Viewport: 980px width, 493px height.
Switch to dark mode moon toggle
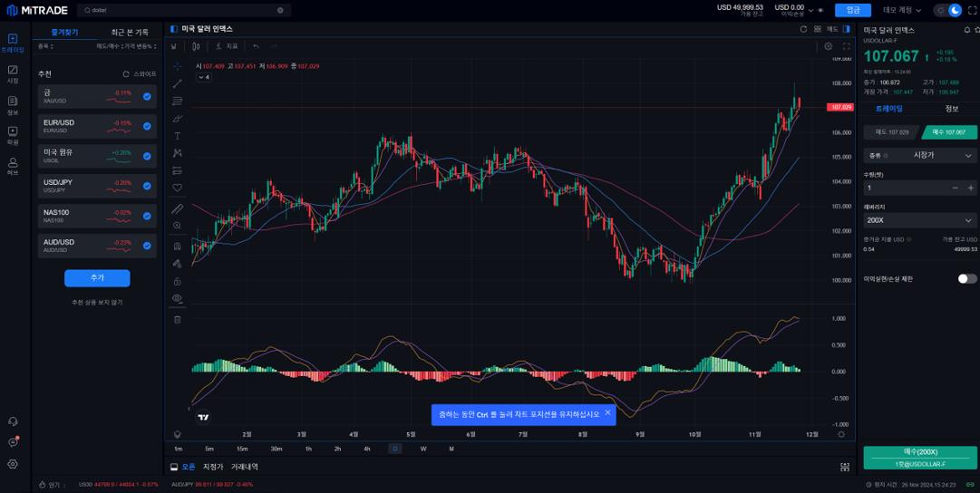click(x=955, y=10)
